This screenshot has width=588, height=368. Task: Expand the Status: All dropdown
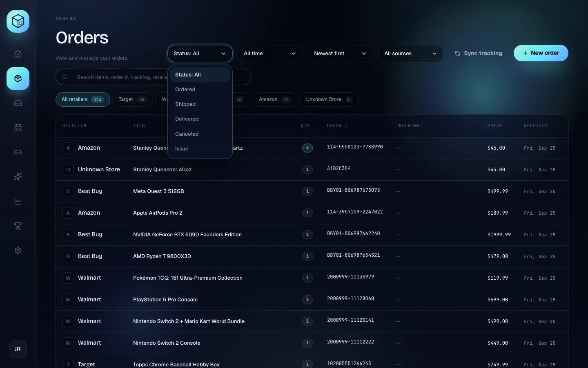[x=200, y=54]
